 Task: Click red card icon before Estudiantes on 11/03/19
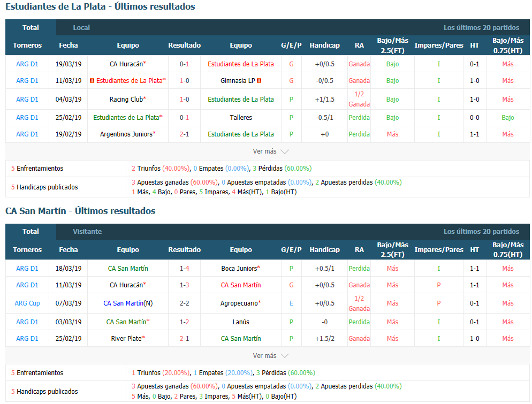92,81
